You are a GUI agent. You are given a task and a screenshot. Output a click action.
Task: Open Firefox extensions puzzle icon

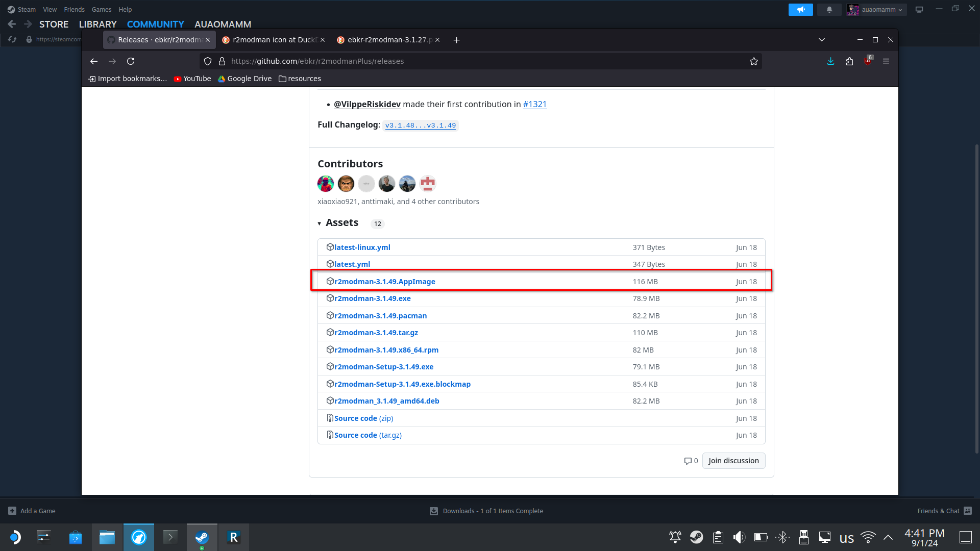point(849,61)
